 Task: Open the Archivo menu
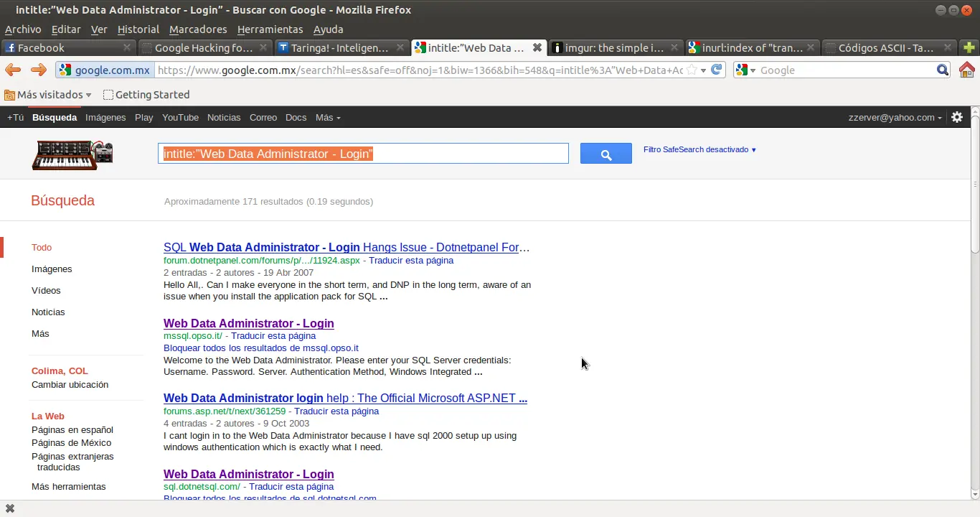[x=23, y=29]
